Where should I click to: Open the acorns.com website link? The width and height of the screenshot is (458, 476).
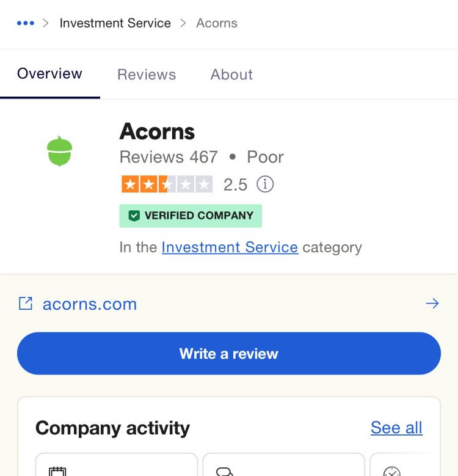90,304
